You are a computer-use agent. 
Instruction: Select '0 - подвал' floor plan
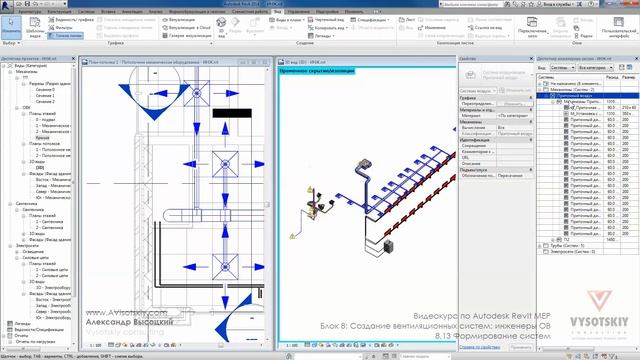point(45,120)
